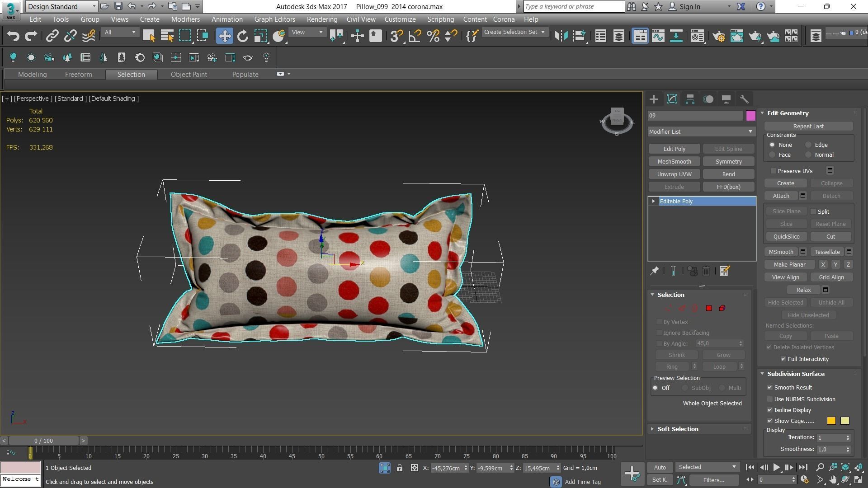868x488 pixels.
Task: Toggle the Angle Snap button
Action: [x=415, y=36]
